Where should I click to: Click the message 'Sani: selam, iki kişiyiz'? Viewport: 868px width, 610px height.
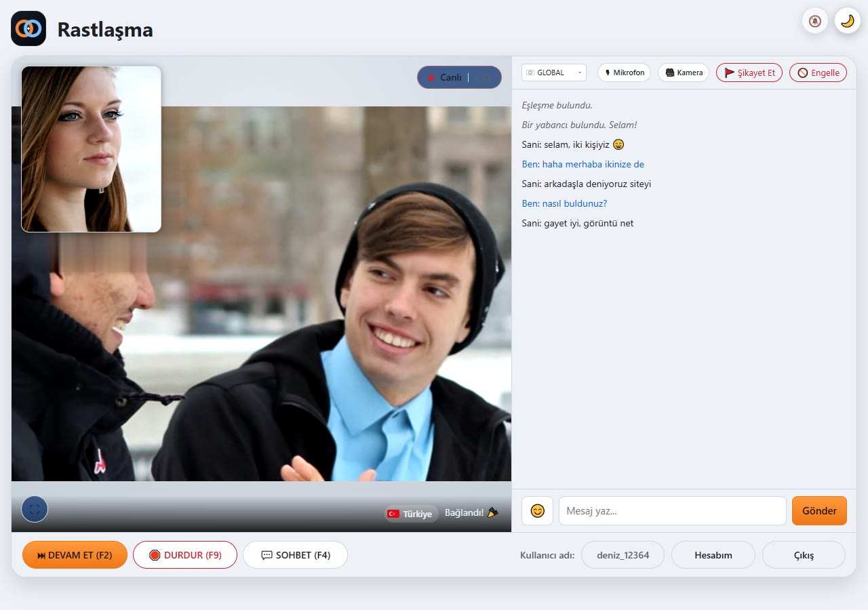tap(573, 144)
